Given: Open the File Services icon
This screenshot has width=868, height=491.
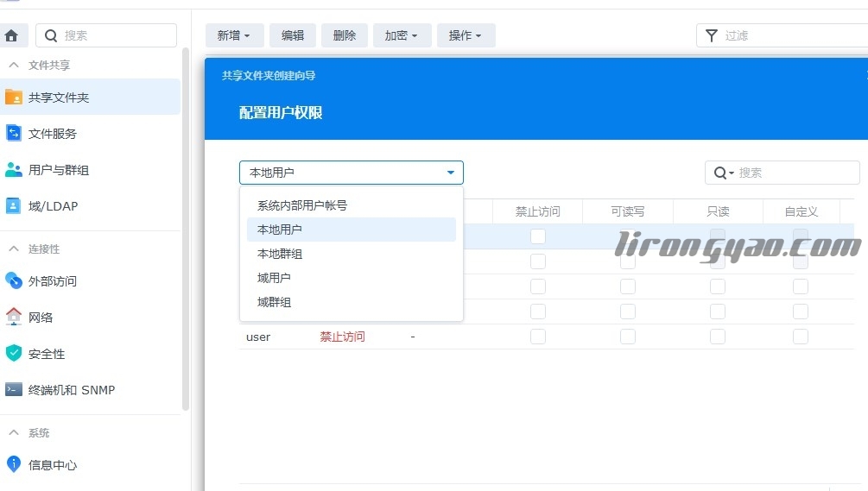Looking at the screenshot, I should 13,133.
